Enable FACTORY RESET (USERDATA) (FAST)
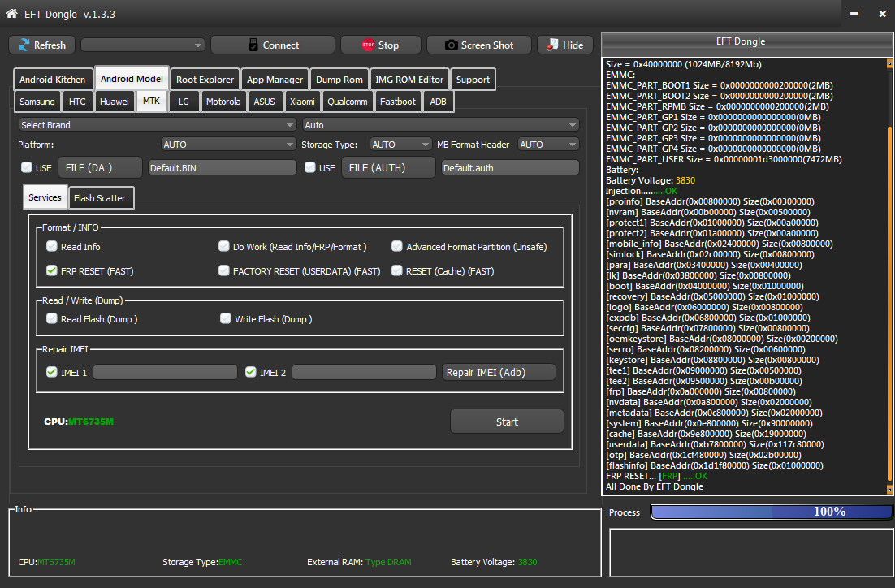 pyautogui.click(x=224, y=270)
